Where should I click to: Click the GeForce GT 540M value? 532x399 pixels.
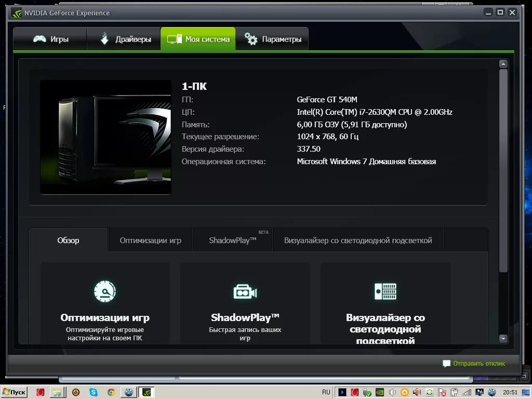tap(327, 100)
